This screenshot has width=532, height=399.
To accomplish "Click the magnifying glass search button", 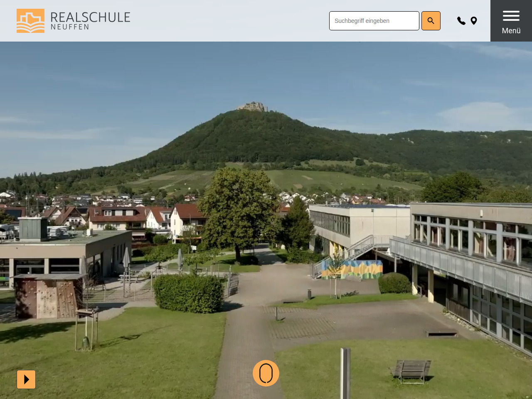I will tap(431, 21).
